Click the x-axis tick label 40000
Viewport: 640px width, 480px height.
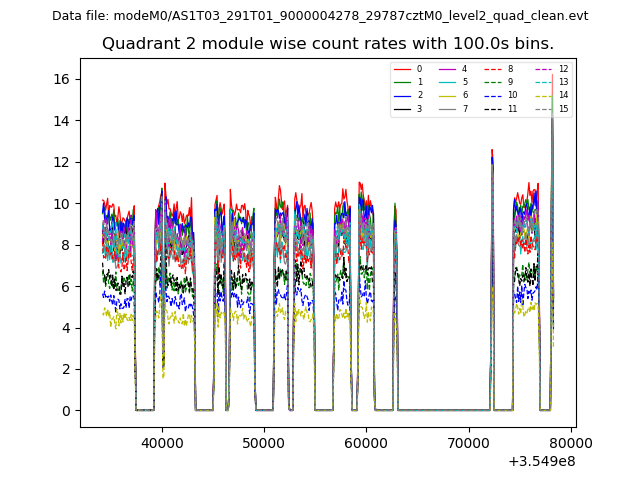162,442
